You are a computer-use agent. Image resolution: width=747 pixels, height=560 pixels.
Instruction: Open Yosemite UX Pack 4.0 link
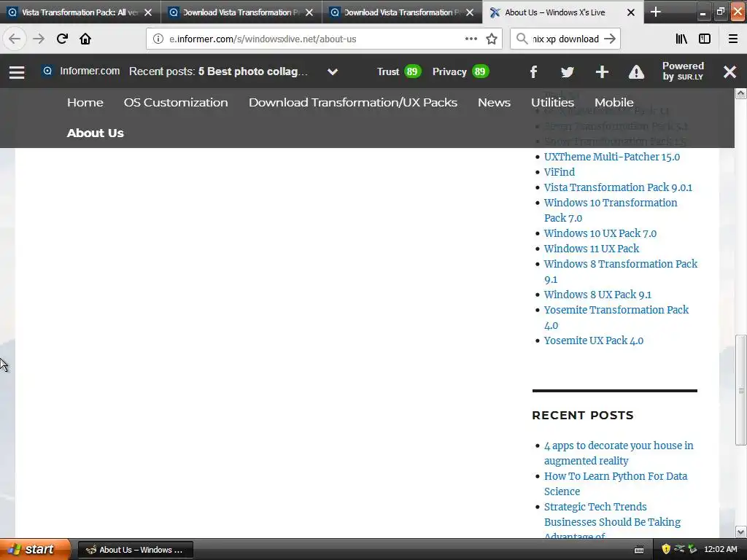pos(594,341)
